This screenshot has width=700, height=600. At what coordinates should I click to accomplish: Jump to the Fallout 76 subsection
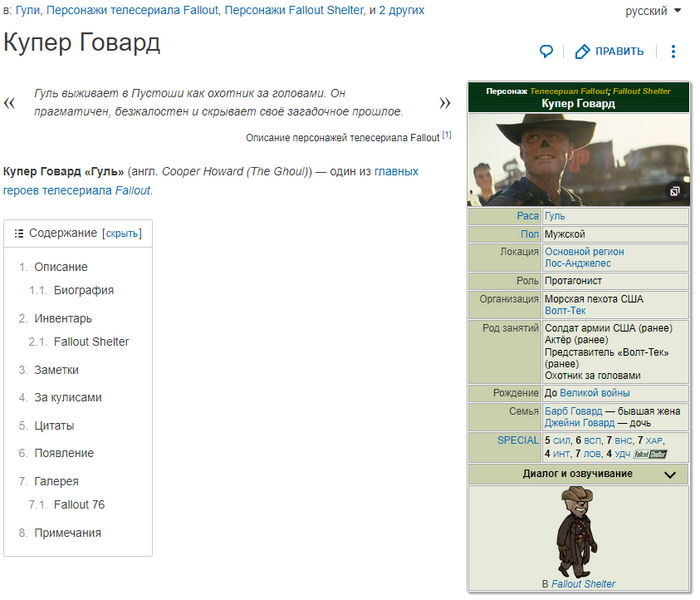(79, 505)
